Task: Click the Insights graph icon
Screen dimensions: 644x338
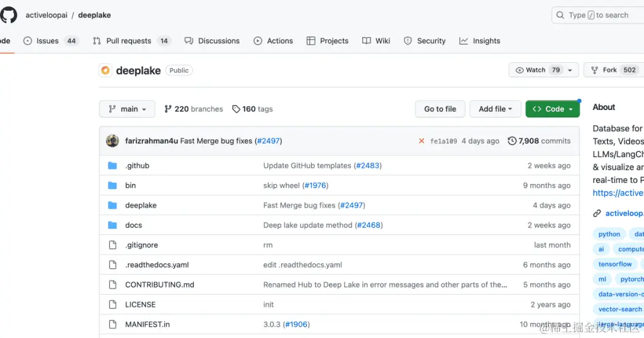Action: tap(464, 41)
